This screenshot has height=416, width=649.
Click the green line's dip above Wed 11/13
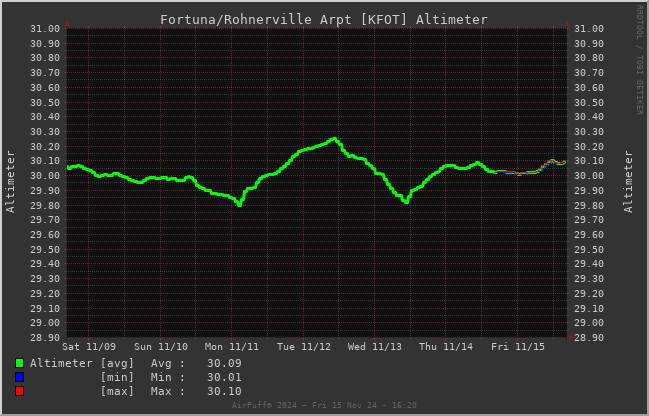(406, 201)
